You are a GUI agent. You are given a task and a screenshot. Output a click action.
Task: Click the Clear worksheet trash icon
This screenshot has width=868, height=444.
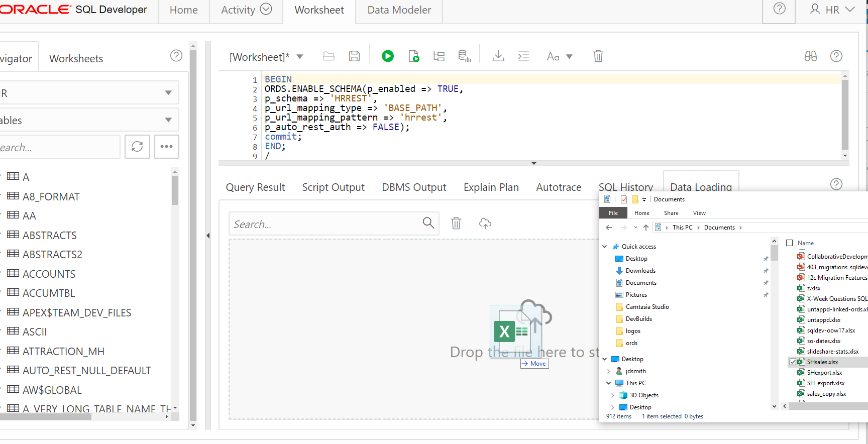pyautogui.click(x=598, y=56)
